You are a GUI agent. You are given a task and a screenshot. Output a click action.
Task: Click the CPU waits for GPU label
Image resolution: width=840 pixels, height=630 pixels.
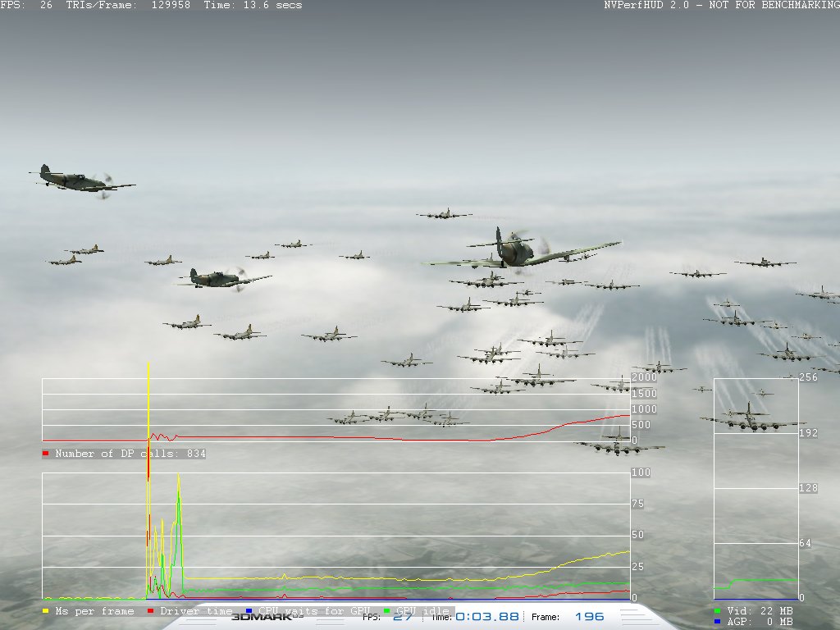[314, 611]
